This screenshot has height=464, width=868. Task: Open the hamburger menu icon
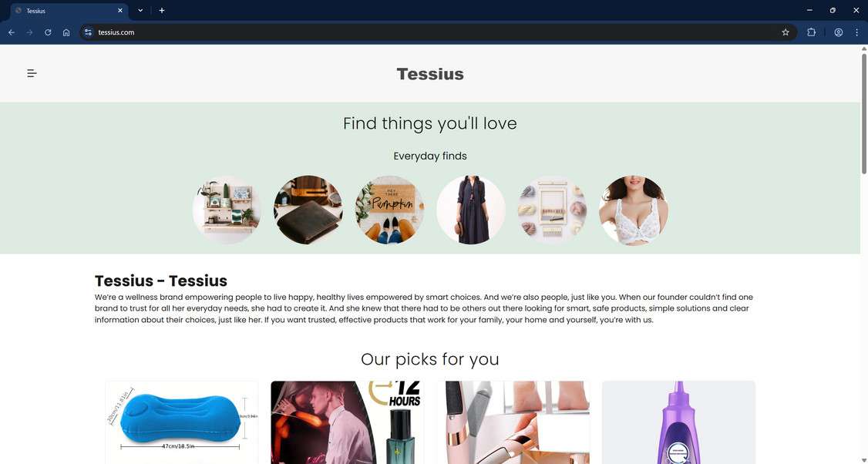32,73
